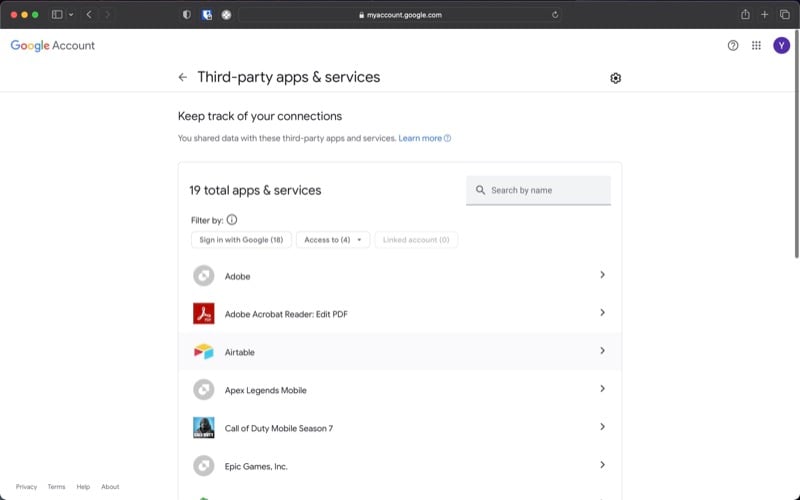The width and height of the screenshot is (800, 500).
Task: Open the Google Account help icon
Action: [x=733, y=45]
